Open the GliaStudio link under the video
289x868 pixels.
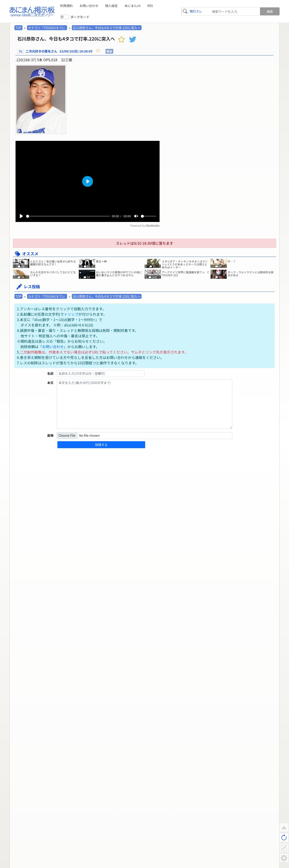point(152,226)
